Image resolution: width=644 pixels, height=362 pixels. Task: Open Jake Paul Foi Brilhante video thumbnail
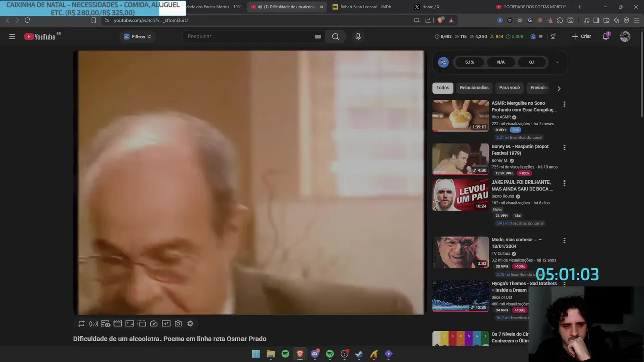click(x=460, y=195)
